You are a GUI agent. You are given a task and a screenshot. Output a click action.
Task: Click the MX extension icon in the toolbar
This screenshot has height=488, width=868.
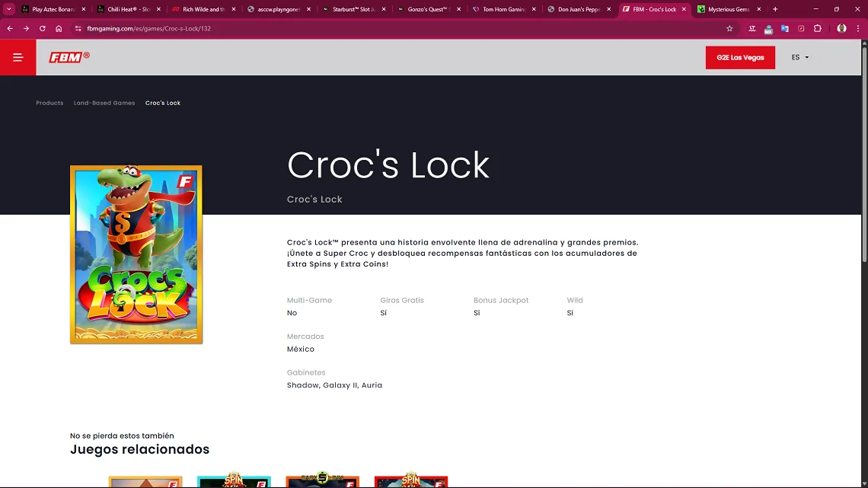pyautogui.click(x=768, y=28)
